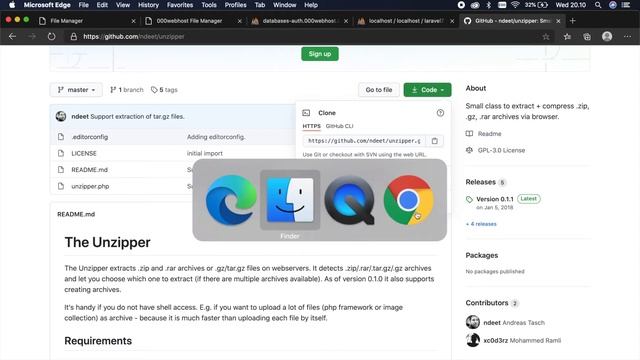Open the History menu
The height and width of the screenshot is (360, 640).
148,5
